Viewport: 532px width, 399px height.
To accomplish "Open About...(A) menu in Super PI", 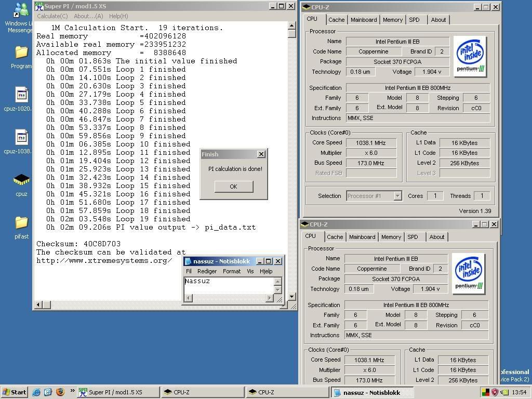I will [88, 16].
